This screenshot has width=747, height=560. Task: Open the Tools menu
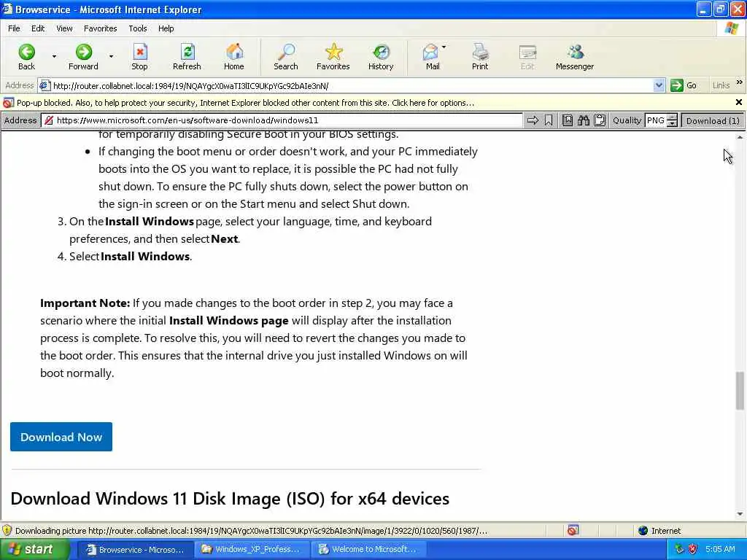coord(138,28)
